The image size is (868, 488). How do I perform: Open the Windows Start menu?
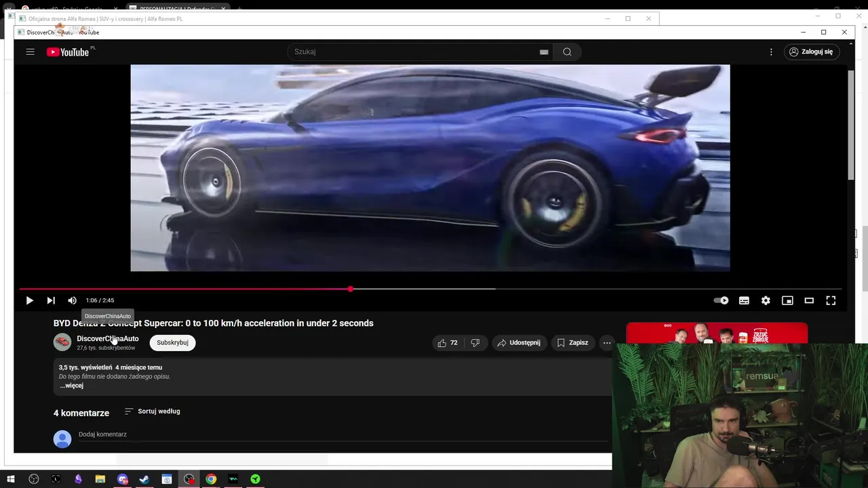click(11, 479)
